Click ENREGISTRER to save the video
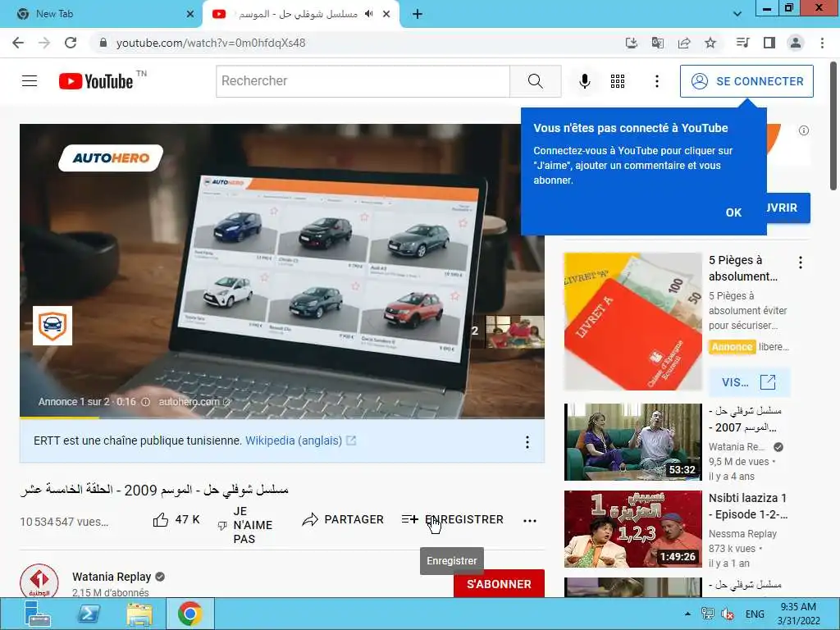Viewport: 840px width, 630px height. pyautogui.click(x=453, y=519)
